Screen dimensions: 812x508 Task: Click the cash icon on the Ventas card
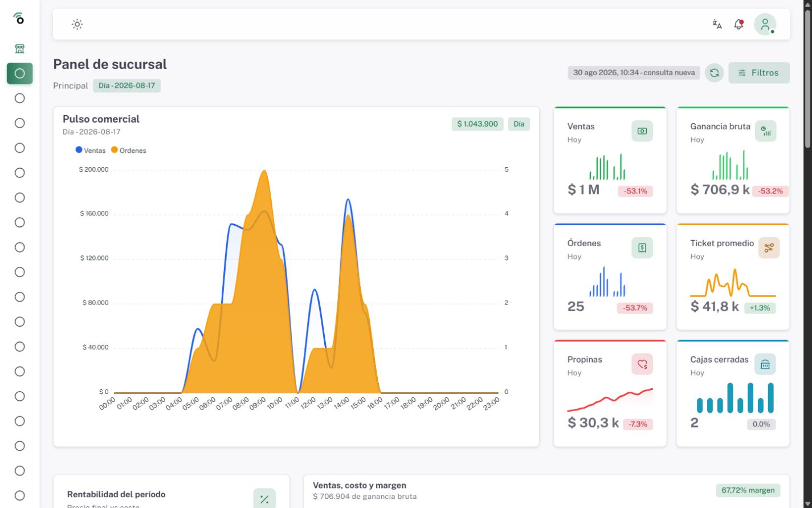click(642, 131)
